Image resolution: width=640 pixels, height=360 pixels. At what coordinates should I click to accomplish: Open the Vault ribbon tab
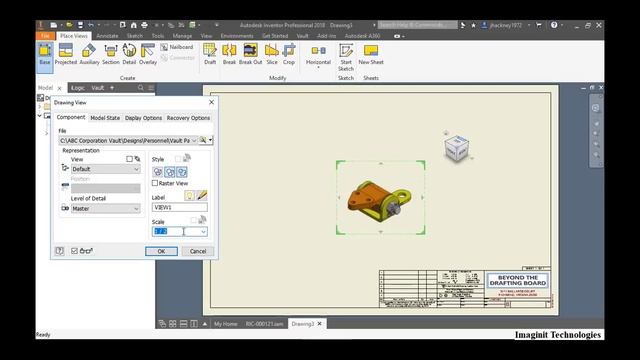click(302, 36)
